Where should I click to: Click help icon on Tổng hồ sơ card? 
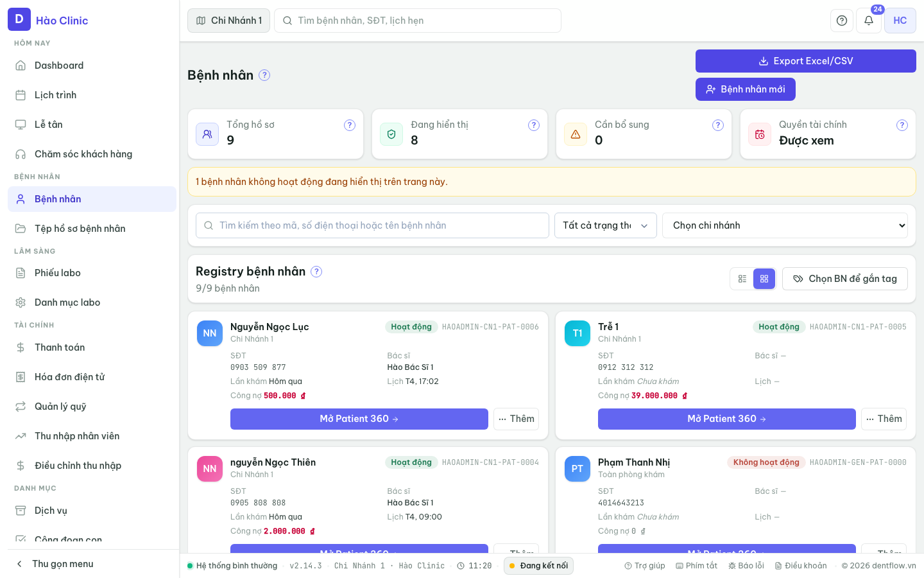pos(350,125)
